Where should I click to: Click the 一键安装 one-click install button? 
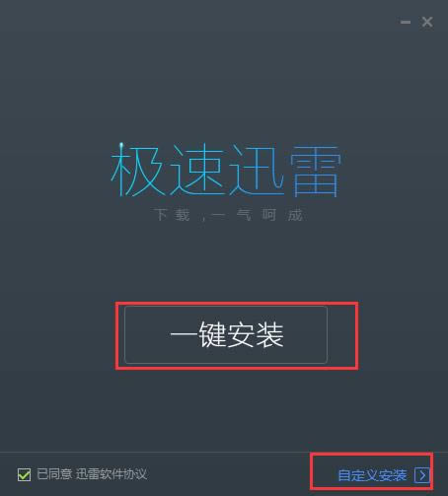tap(226, 334)
